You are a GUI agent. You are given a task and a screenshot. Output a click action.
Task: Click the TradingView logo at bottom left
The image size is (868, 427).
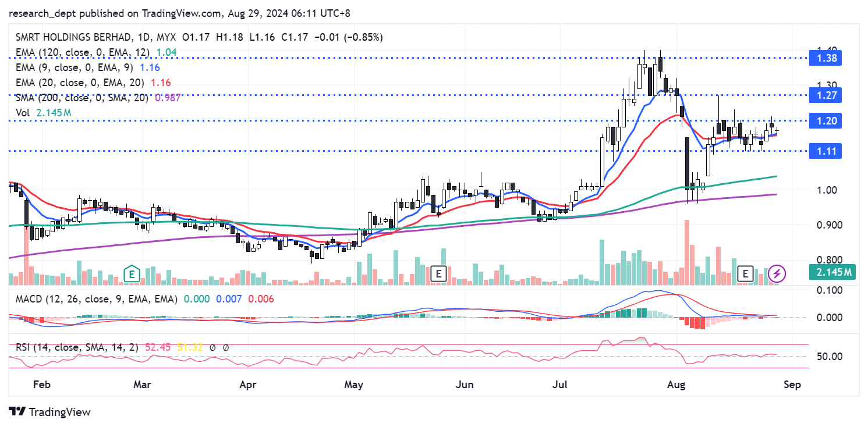coord(50,412)
